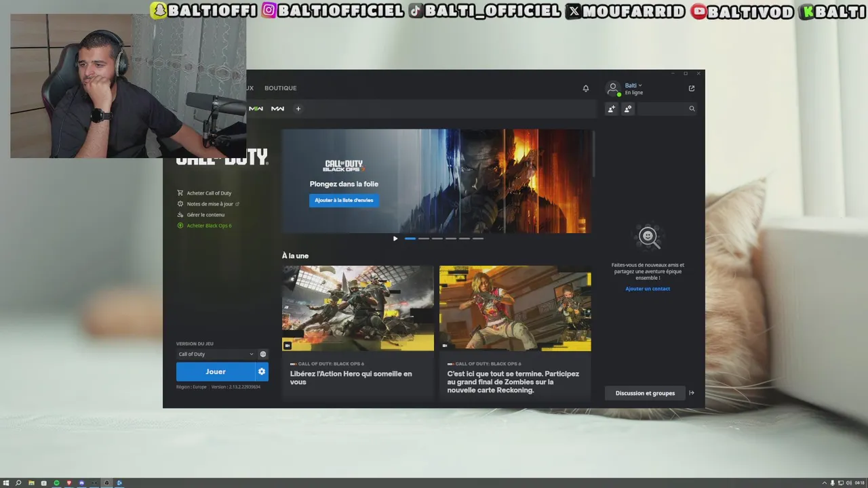Open the Action Hero news thumbnail
The height and width of the screenshot is (488, 868).
(357, 308)
